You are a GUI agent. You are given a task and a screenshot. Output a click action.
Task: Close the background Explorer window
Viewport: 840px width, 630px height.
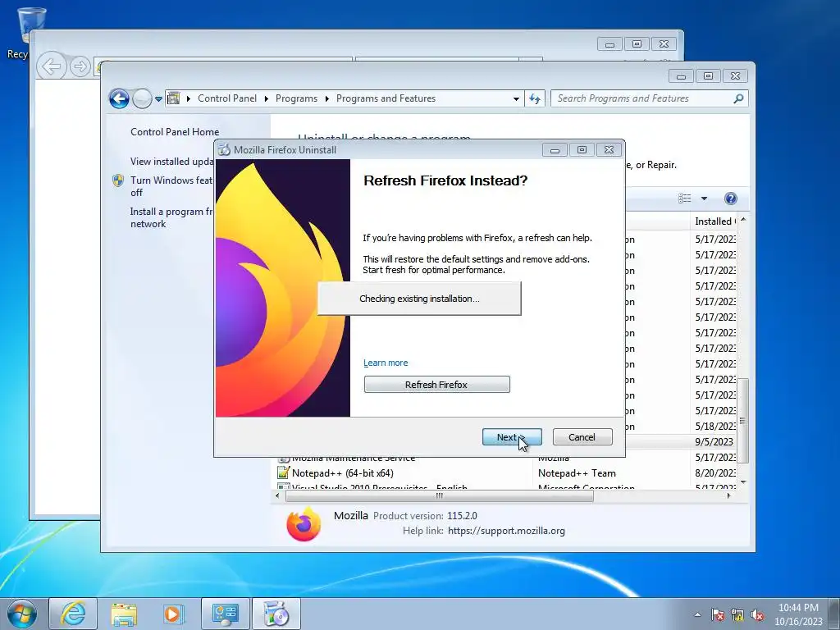pos(664,44)
